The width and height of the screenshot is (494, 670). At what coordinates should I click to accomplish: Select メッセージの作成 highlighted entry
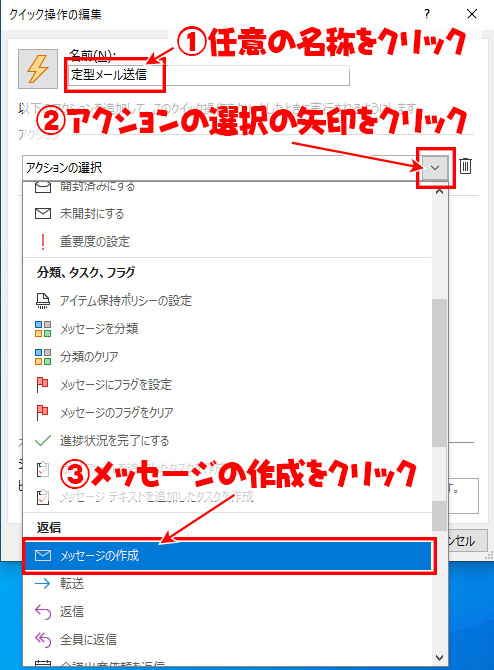point(227,555)
